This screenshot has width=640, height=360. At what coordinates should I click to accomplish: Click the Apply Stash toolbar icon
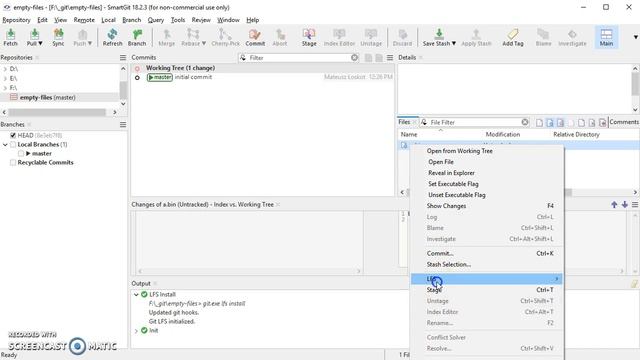[476, 38]
